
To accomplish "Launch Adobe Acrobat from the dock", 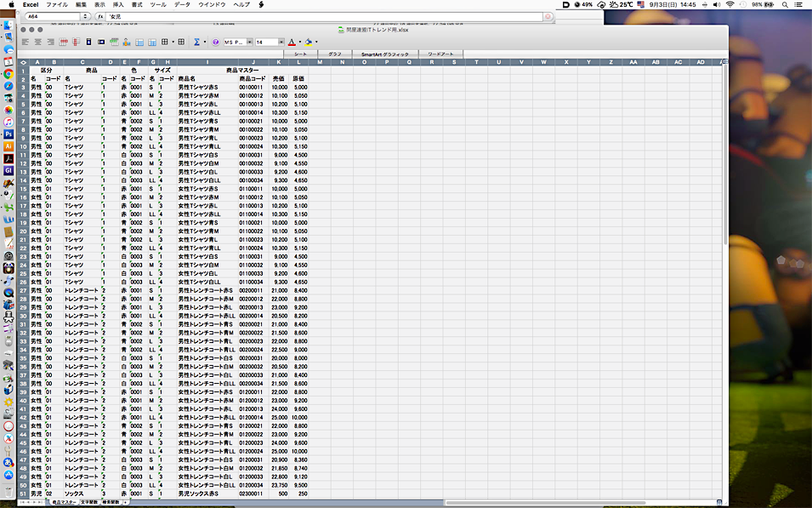I will point(9,158).
